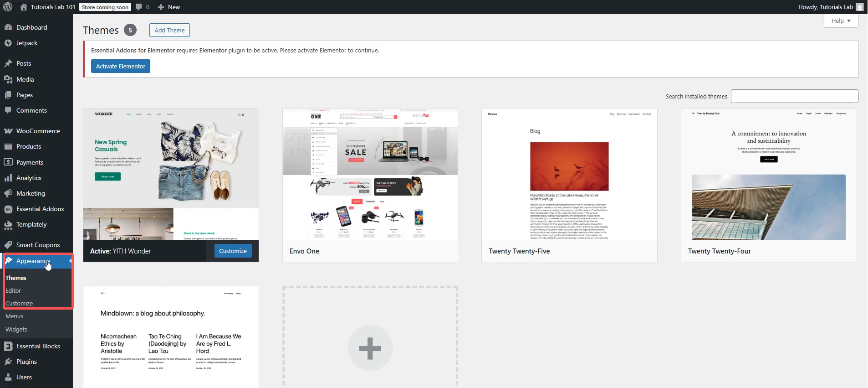The height and width of the screenshot is (388, 868).
Task: Select the Payments dollar icon
Action: (8, 162)
